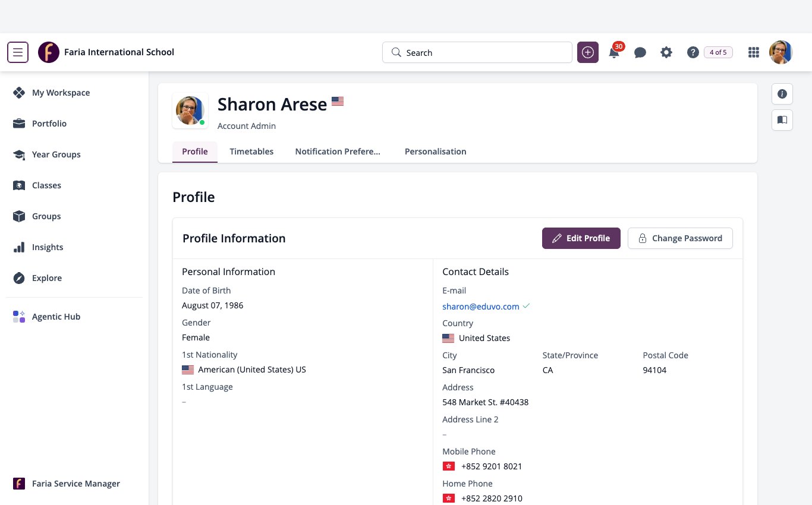Click the 'Female' gender value

pos(196,337)
